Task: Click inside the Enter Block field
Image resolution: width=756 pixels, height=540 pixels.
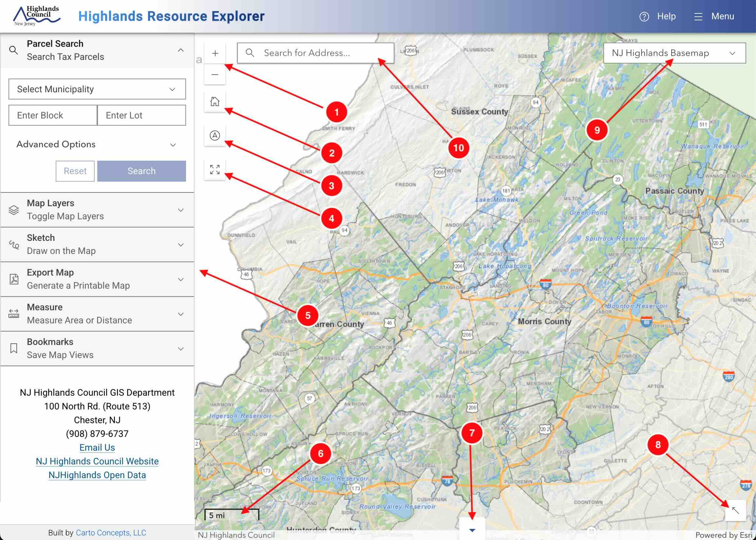Action: [x=52, y=115]
